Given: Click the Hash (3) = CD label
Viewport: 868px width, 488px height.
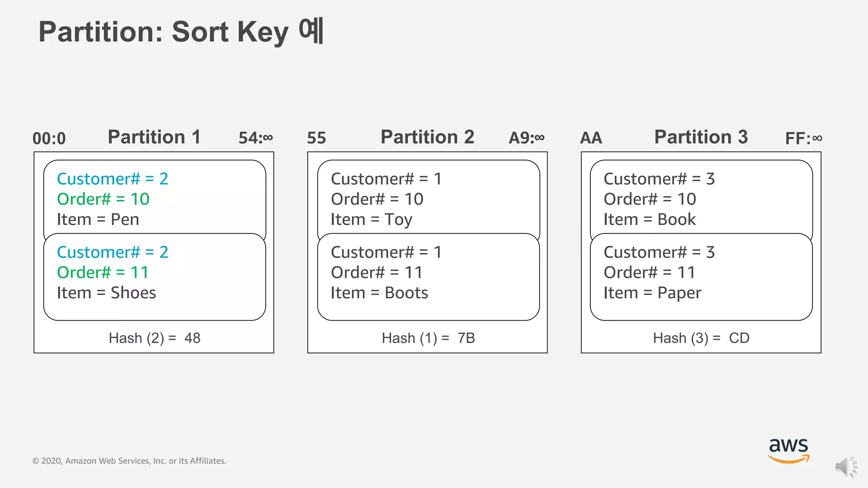Looking at the screenshot, I should click(x=701, y=338).
